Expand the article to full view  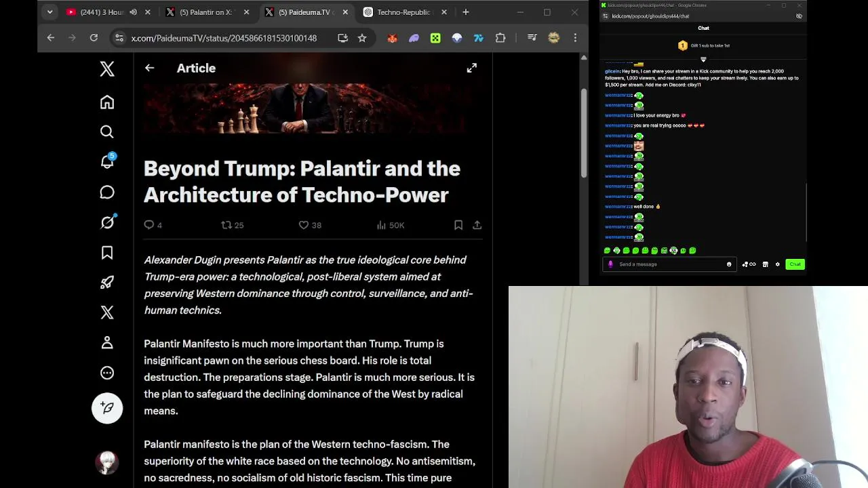pos(472,68)
